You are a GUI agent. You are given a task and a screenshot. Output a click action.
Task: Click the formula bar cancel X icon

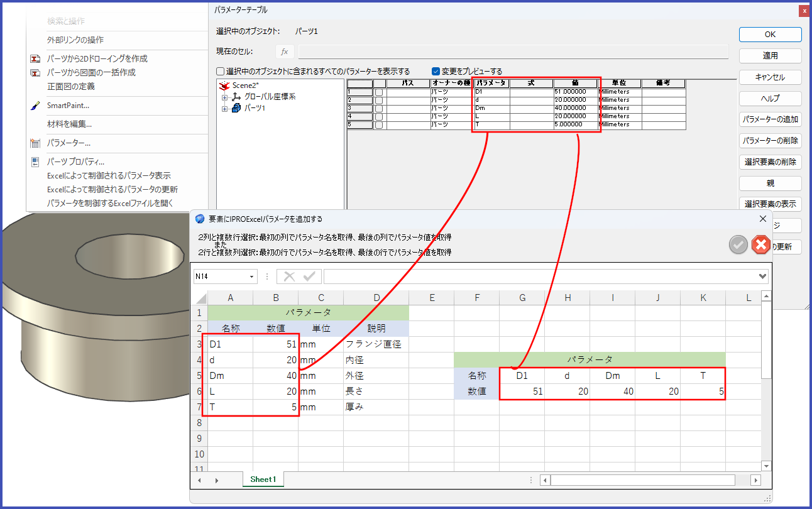coord(289,276)
